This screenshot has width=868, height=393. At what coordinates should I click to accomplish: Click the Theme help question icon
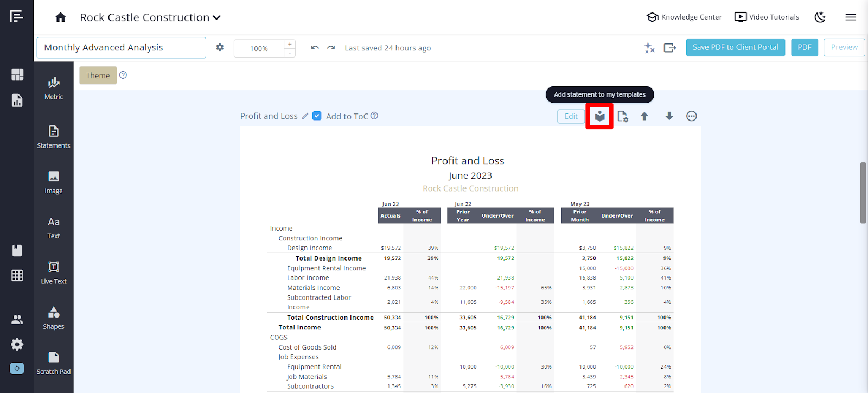coord(123,75)
